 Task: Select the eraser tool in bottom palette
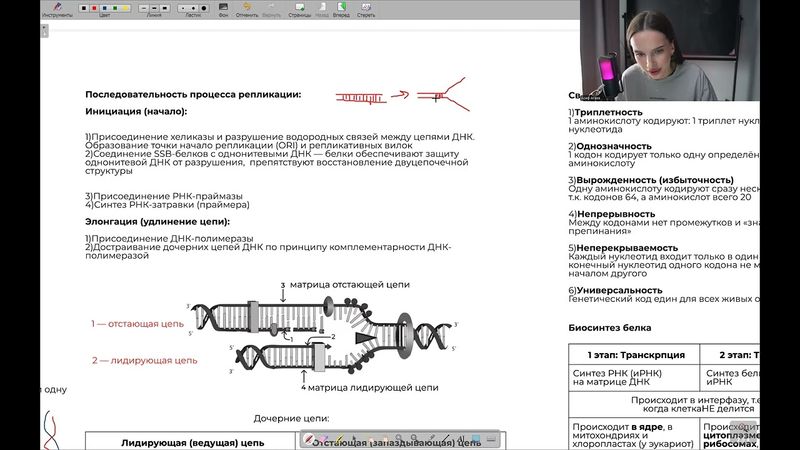point(323,439)
